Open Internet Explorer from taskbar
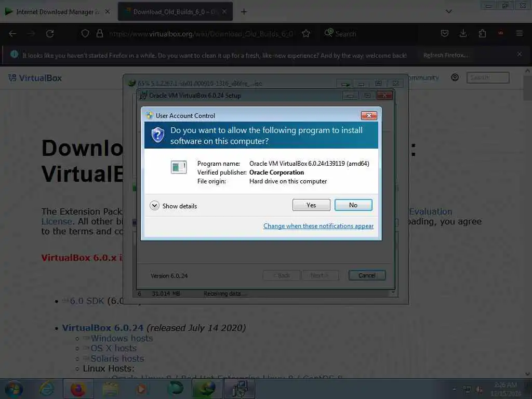 pyautogui.click(x=47, y=389)
